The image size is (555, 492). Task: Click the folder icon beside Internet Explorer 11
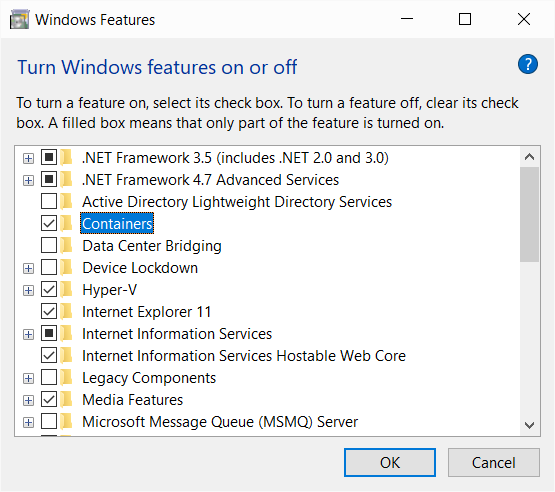pyautogui.click(x=66, y=311)
